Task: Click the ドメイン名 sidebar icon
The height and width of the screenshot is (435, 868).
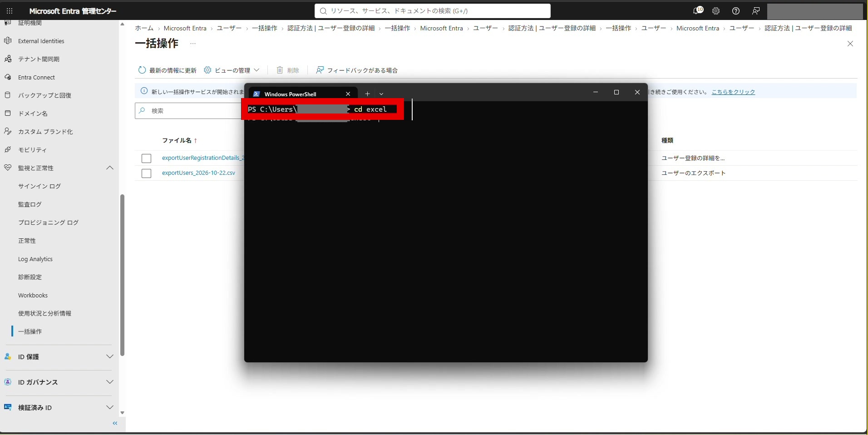Action: (8, 114)
